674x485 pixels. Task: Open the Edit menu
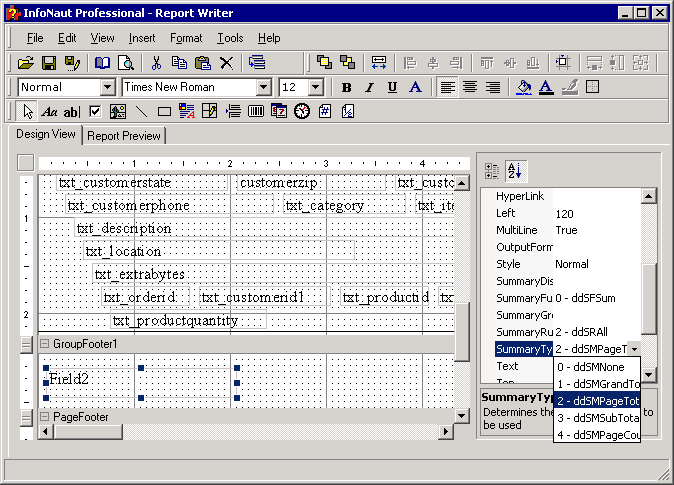pos(67,38)
